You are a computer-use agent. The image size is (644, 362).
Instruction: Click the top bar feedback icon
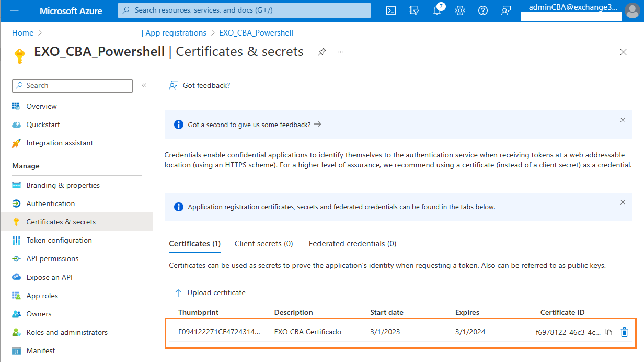pos(505,10)
